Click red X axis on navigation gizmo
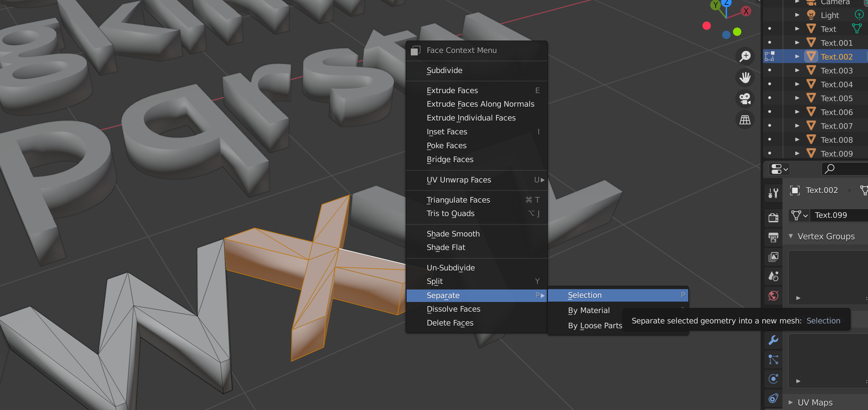This screenshot has width=868, height=410. pyautogui.click(x=746, y=11)
